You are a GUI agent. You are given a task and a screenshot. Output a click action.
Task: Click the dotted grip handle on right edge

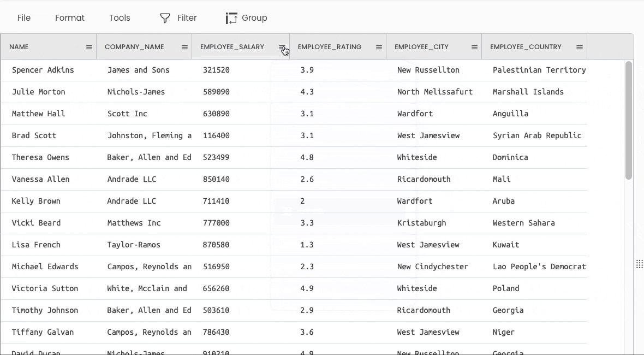click(639, 264)
